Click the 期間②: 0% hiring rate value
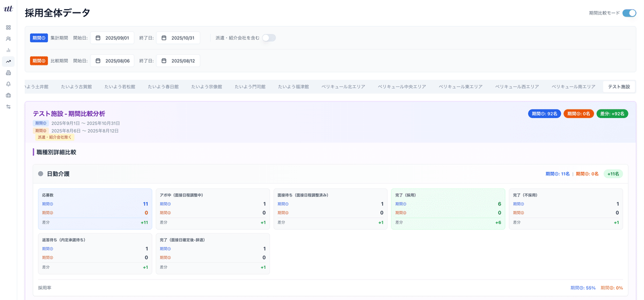The image size is (644, 300). click(x=612, y=288)
